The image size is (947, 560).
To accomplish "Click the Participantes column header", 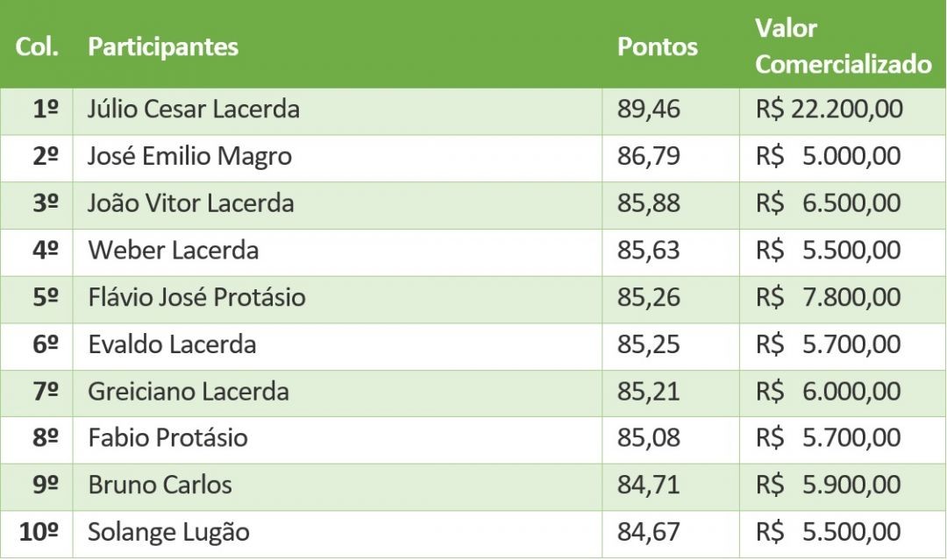I will [163, 46].
